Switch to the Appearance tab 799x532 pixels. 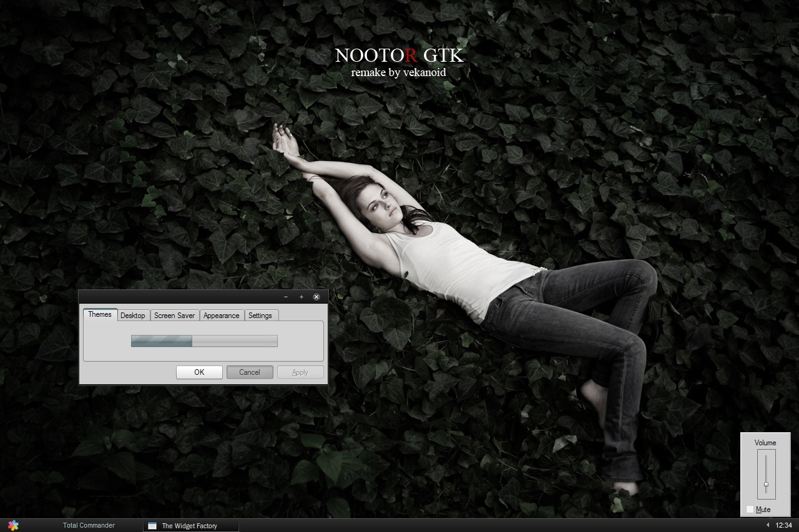point(221,316)
